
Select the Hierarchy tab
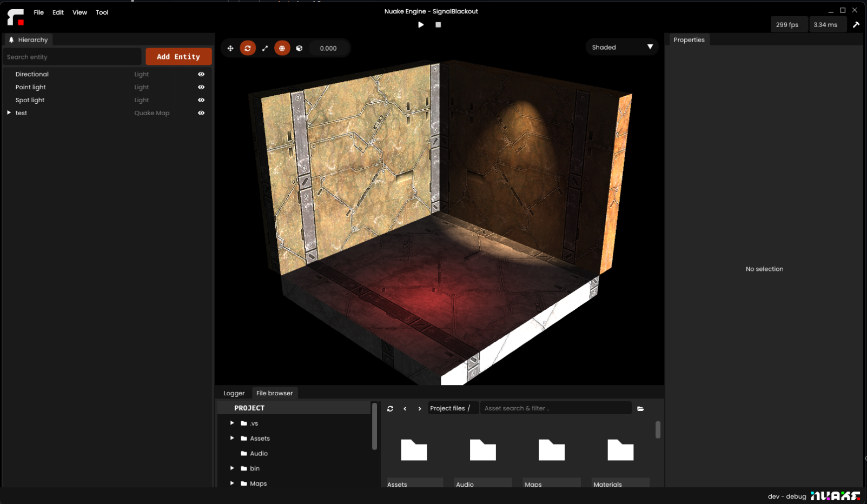(x=29, y=39)
